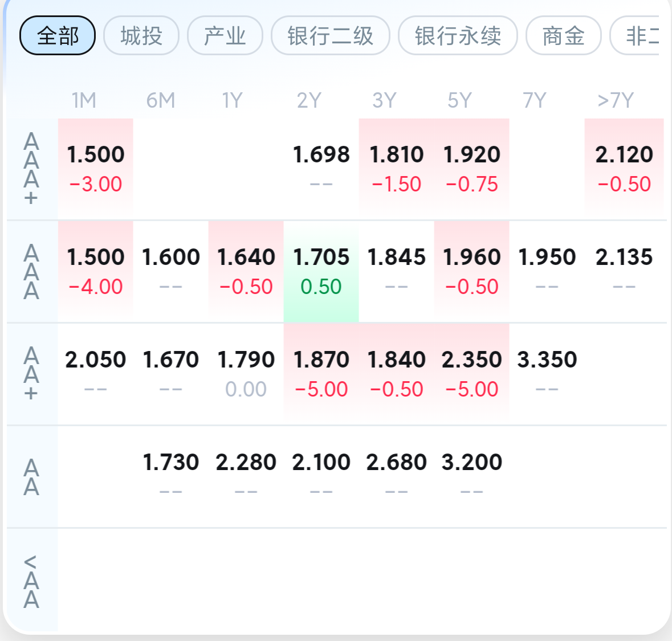The height and width of the screenshot is (641, 672).
Task: Select the <AA rating row label
Action: tap(31, 581)
